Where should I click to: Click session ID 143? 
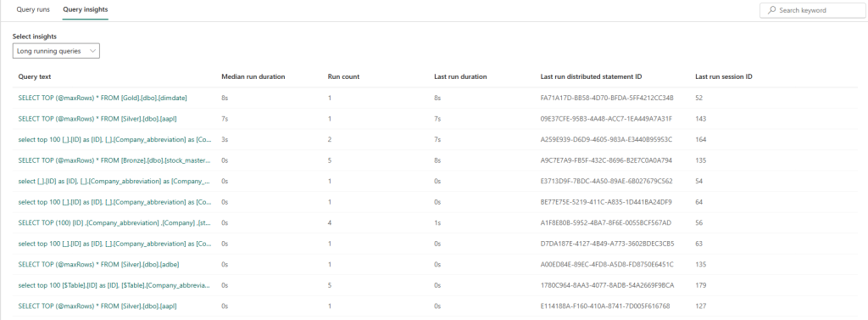click(x=700, y=119)
